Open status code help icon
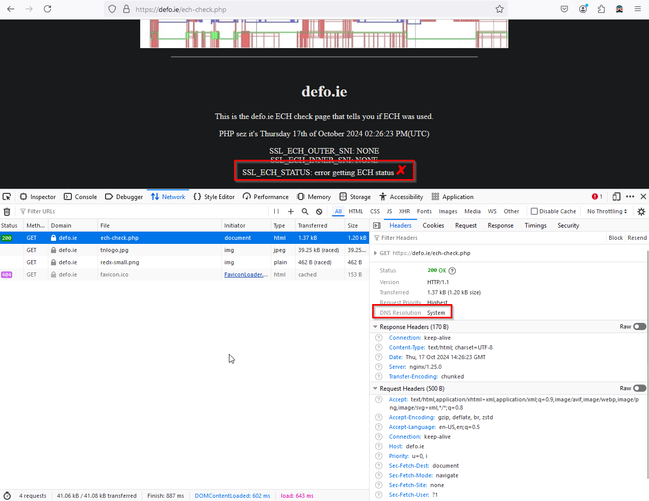 coord(452,271)
